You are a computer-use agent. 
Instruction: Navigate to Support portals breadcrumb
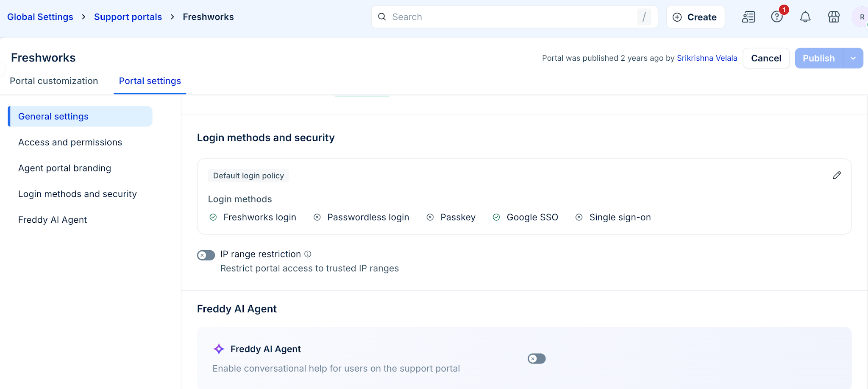[x=128, y=17]
